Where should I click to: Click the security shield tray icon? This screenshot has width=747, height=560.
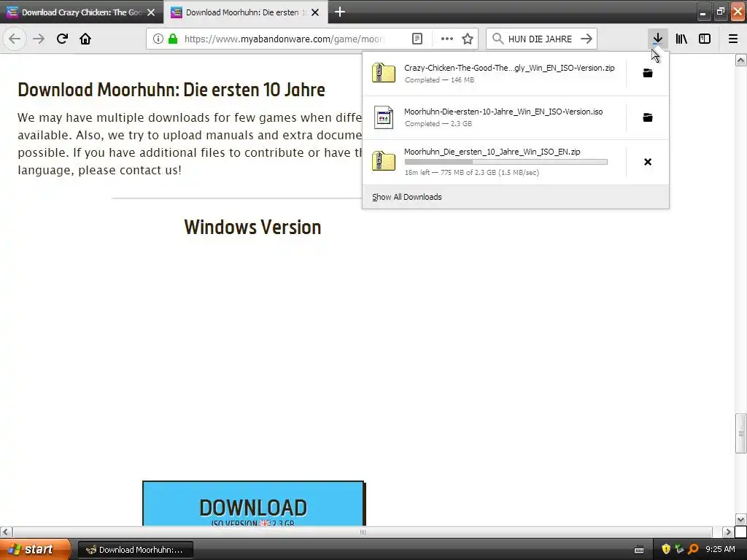point(665,549)
